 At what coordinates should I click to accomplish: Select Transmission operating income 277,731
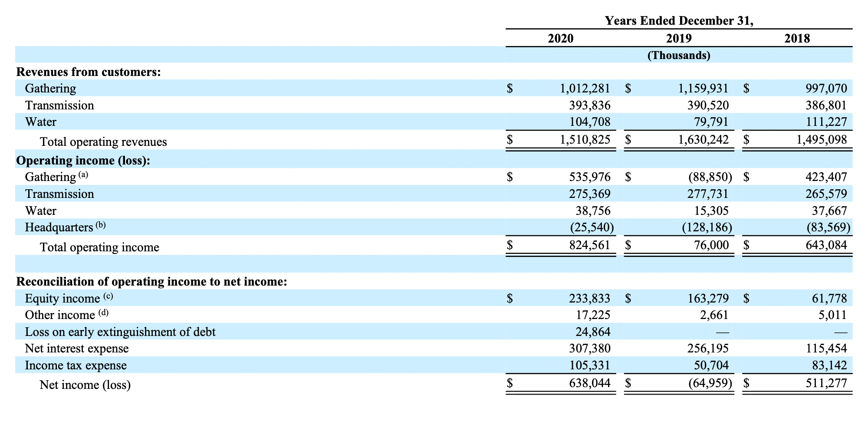[708, 194]
